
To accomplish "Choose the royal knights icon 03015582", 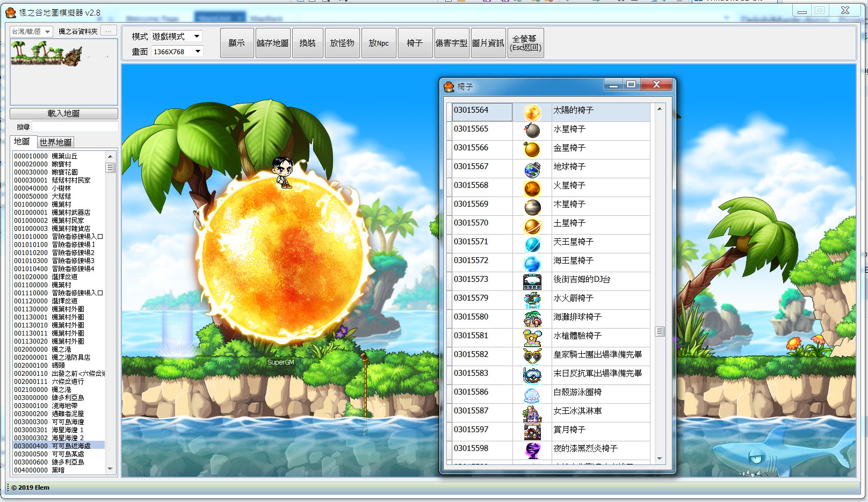I will point(532,357).
